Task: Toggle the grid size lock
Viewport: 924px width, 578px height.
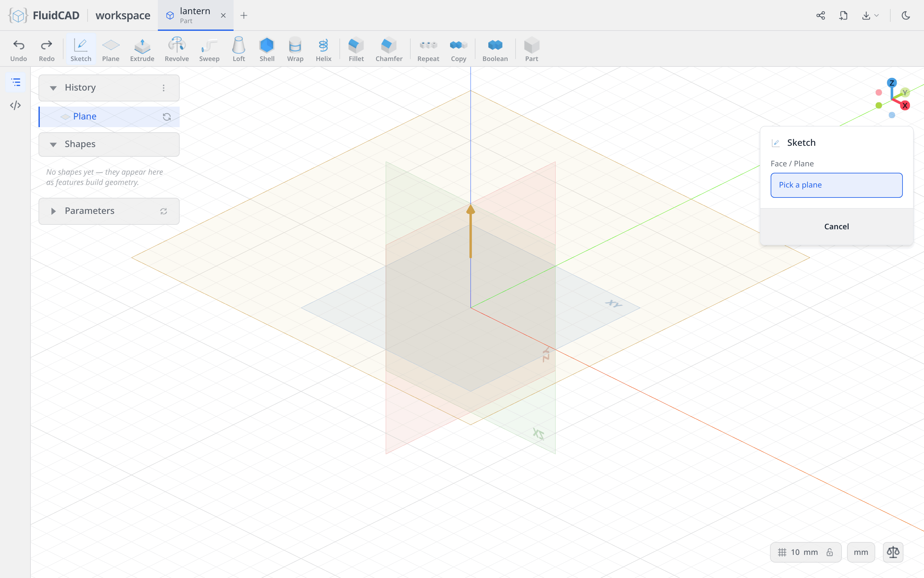Action: (829, 552)
